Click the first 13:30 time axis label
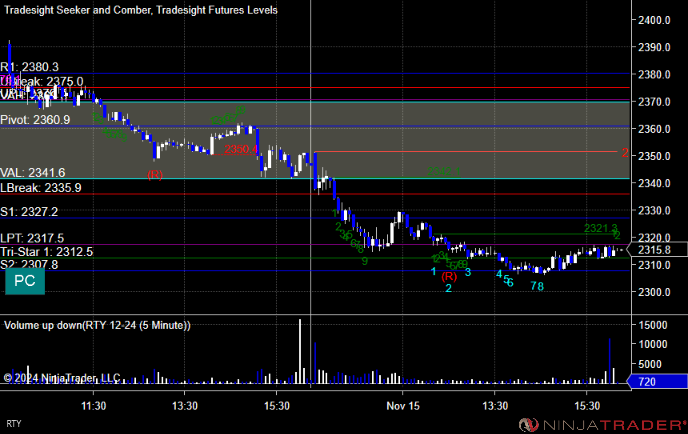Image resolution: width=688 pixels, height=434 pixels. coord(185,406)
